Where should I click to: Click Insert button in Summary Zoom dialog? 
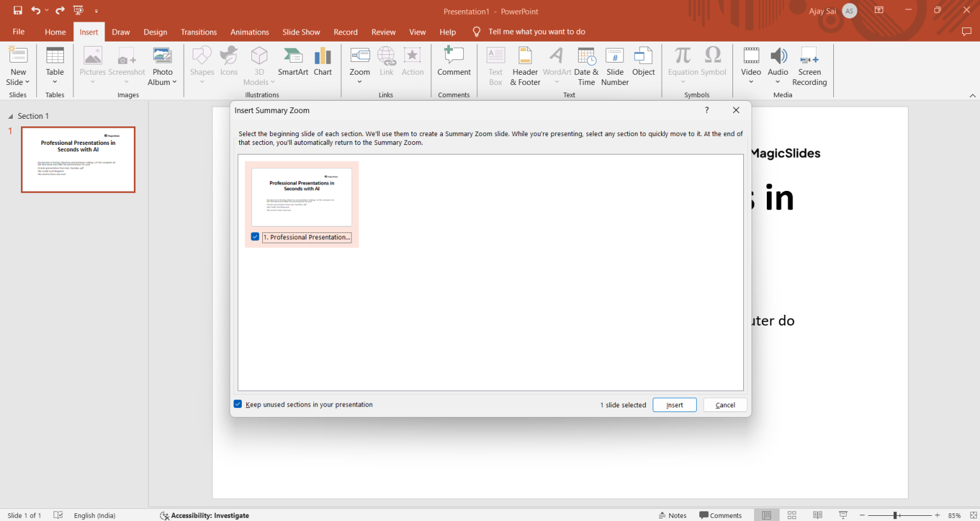pyautogui.click(x=674, y=405)
